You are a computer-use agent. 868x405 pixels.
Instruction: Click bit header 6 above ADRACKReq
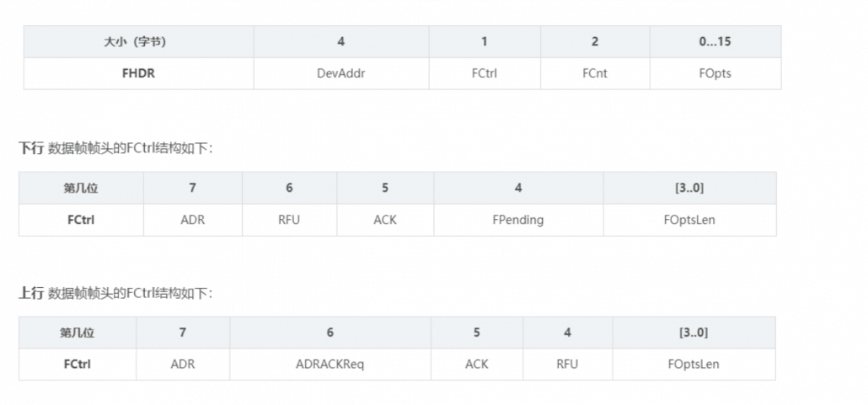click(x=330, y=333)
